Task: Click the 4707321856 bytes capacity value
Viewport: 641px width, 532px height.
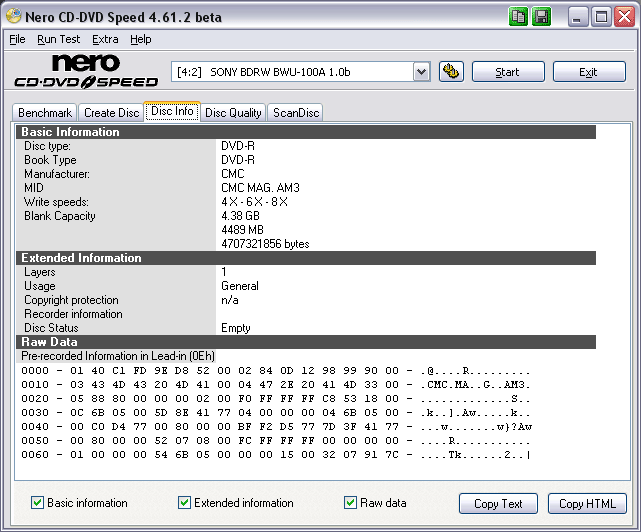Action: point(265,244)
